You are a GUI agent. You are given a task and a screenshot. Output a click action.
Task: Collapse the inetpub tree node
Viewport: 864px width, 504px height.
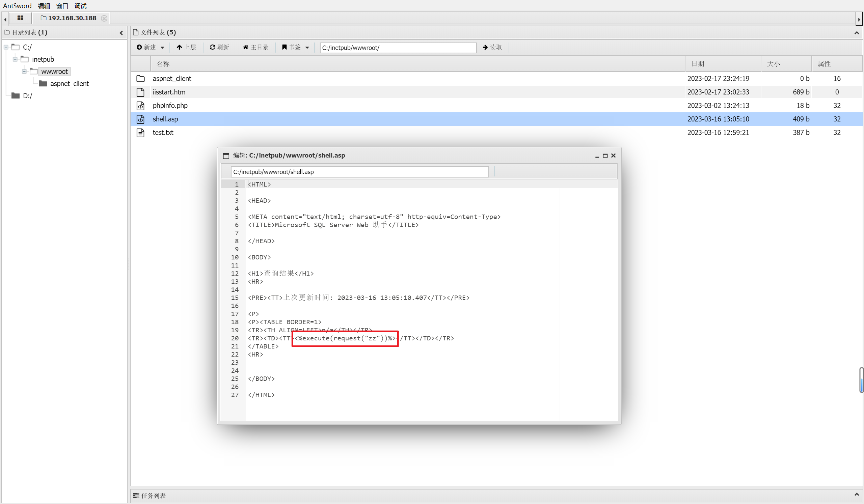coord(15,59)
